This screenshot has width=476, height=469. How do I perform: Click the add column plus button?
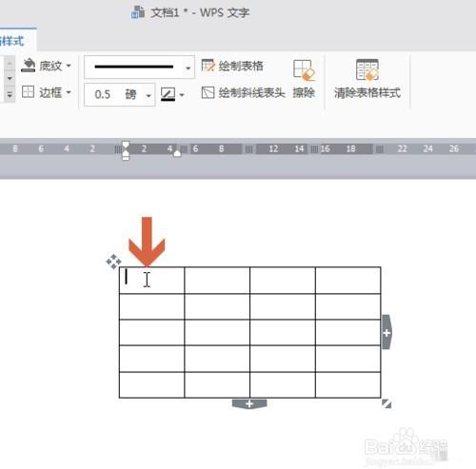tap(387, 332)
